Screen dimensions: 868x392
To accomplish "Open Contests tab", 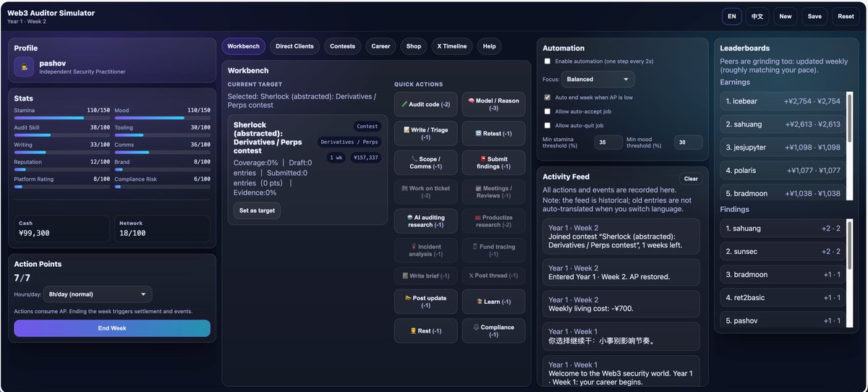I will [342, 46].
